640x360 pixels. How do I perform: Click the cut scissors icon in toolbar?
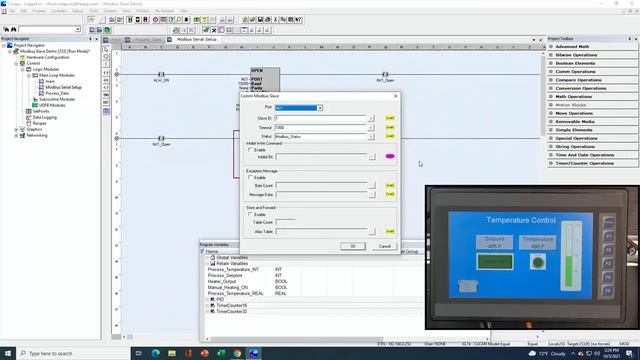275,20
